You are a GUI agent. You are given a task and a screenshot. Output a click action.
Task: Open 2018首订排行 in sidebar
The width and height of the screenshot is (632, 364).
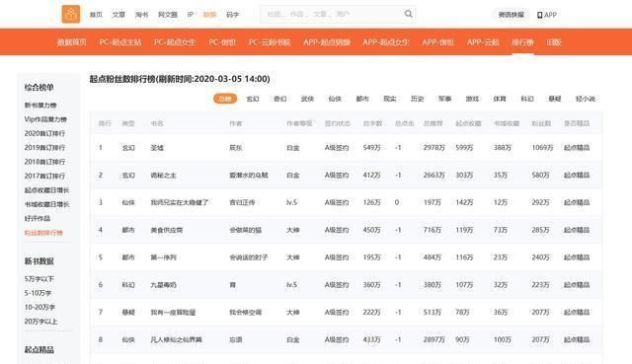pyautogui.click(x=44, y=162)
